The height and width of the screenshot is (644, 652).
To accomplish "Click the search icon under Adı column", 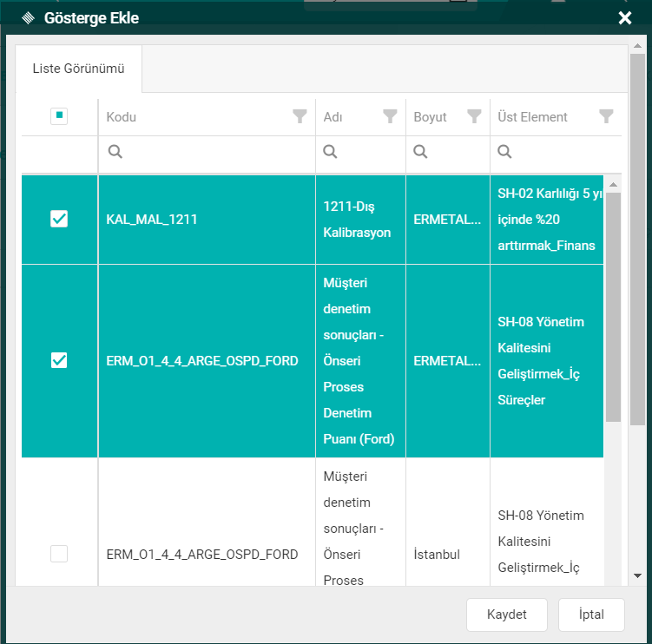I will pos(330,152).
